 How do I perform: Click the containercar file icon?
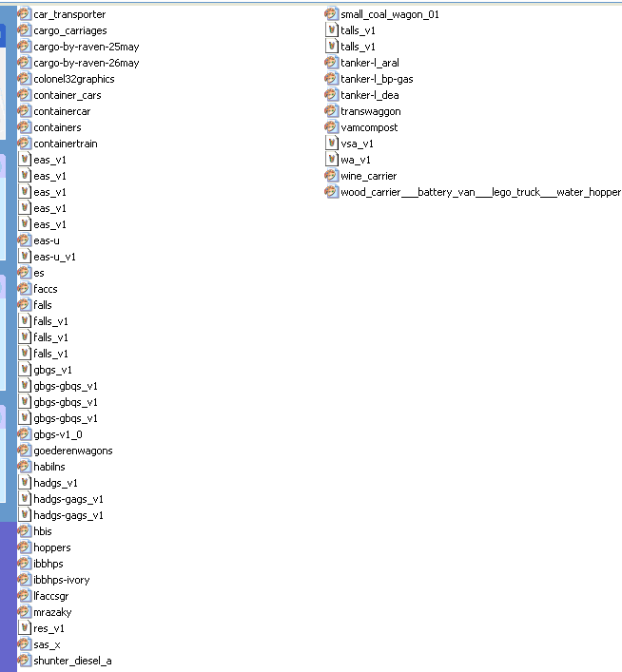(25, 111)
